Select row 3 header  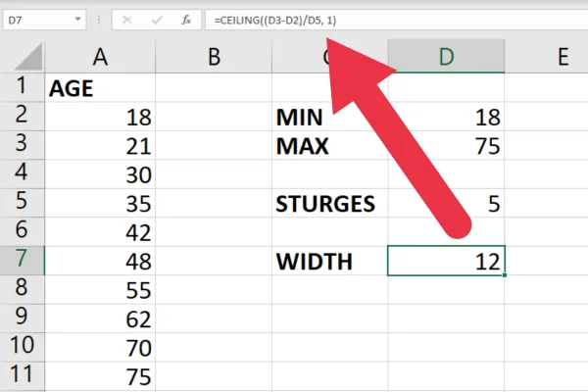(x=22, y=144)
